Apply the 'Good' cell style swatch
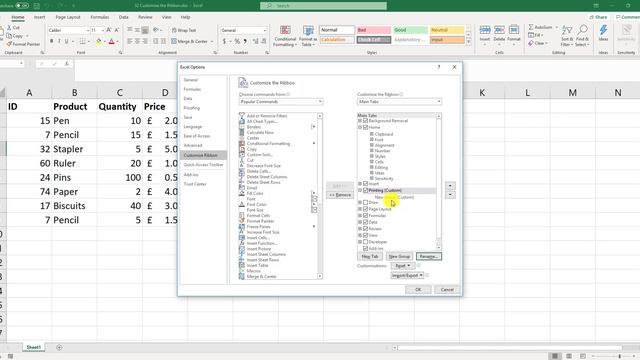 pyautogui.click(x=411, y=30)
